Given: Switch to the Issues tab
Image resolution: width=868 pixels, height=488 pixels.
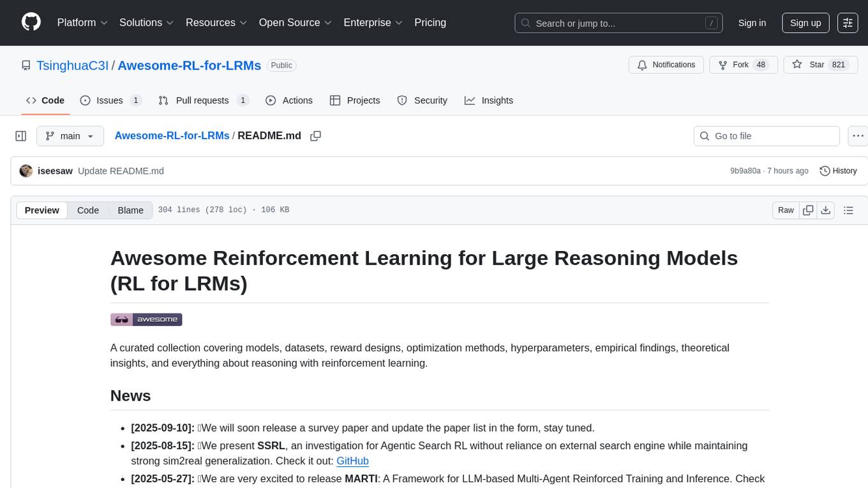Looking at the screenshot, I should [111, 100].
